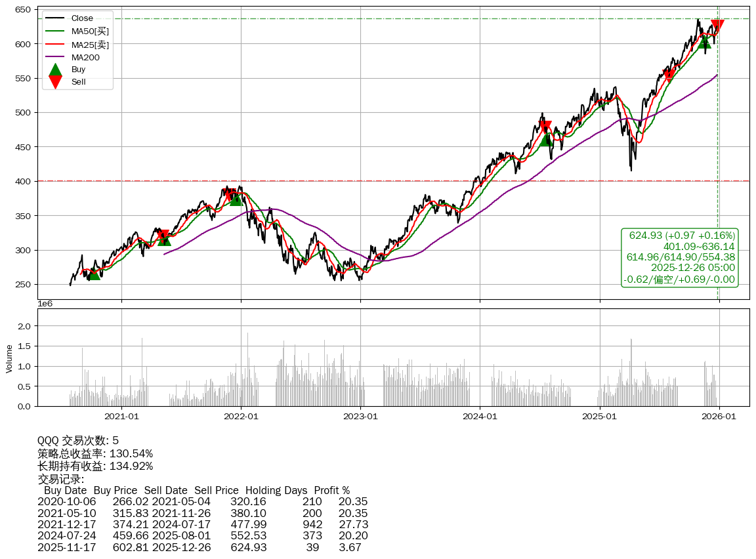
Task: Click the 长期持有收益 134.92% text
Action: [95, 466]
